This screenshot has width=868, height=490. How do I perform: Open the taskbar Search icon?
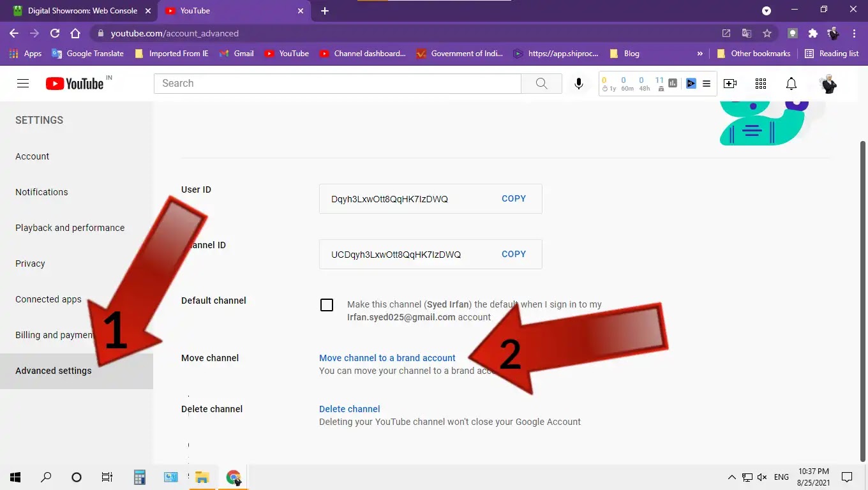46,477
